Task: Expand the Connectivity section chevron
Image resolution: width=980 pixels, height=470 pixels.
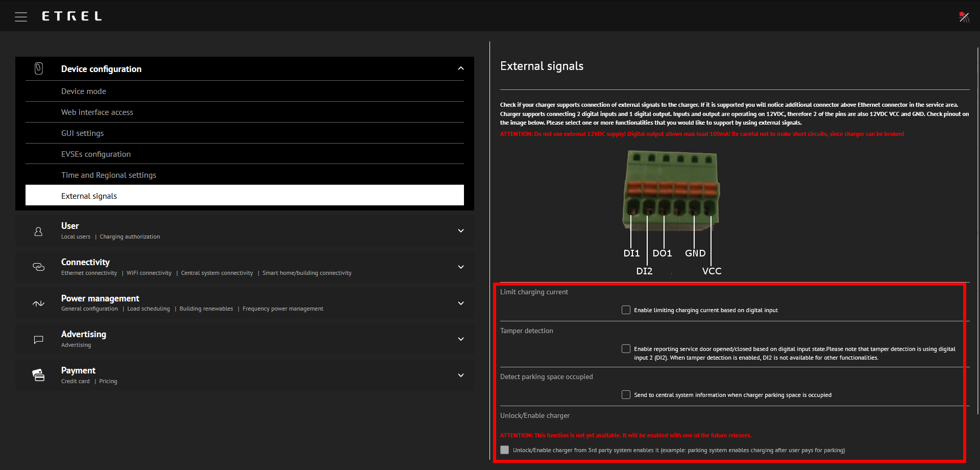Action: (460, 267)
